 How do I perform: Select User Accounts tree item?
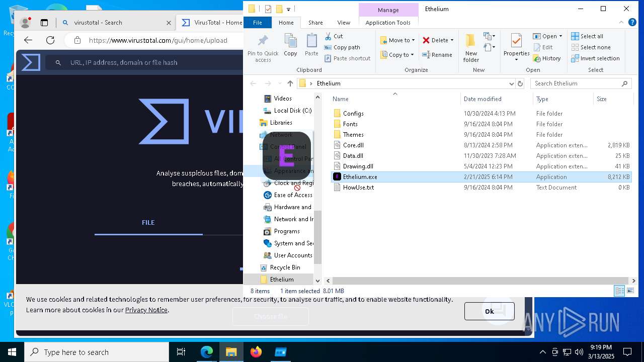tap(293, 255)
